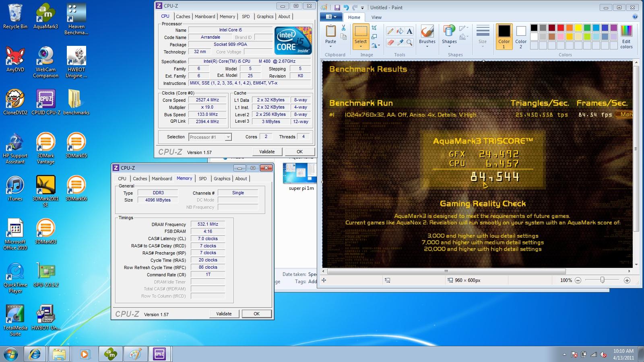Image resolution: width=644 pixels, height=362 pixels.
Task: Click the Paste clipboard icon in Paint
Action: [x=330, y=31]
